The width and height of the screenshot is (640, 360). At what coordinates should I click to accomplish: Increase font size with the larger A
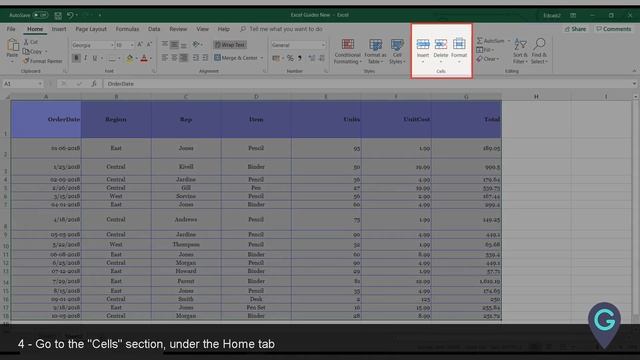point(140,44)
